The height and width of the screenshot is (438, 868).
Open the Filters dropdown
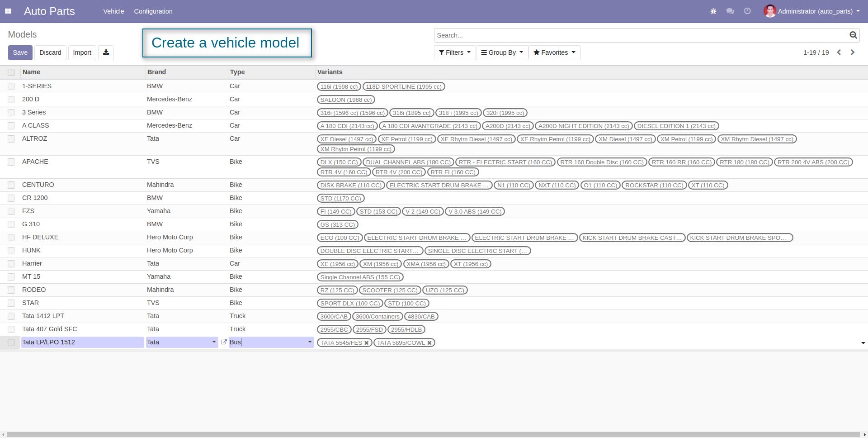pyautogui.click(x=455, y=52)
